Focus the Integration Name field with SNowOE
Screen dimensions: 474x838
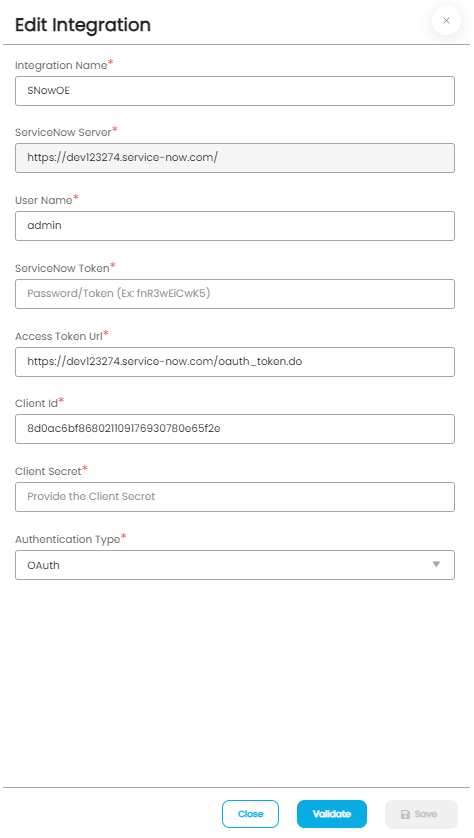tap(235, 91)
